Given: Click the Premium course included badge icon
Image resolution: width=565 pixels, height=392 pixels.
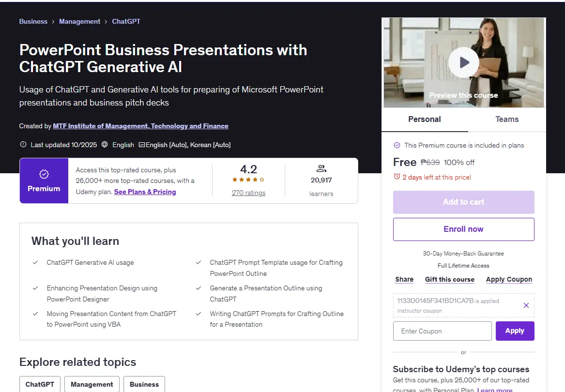Looking at the screenshot, I should tap(397, 145).
